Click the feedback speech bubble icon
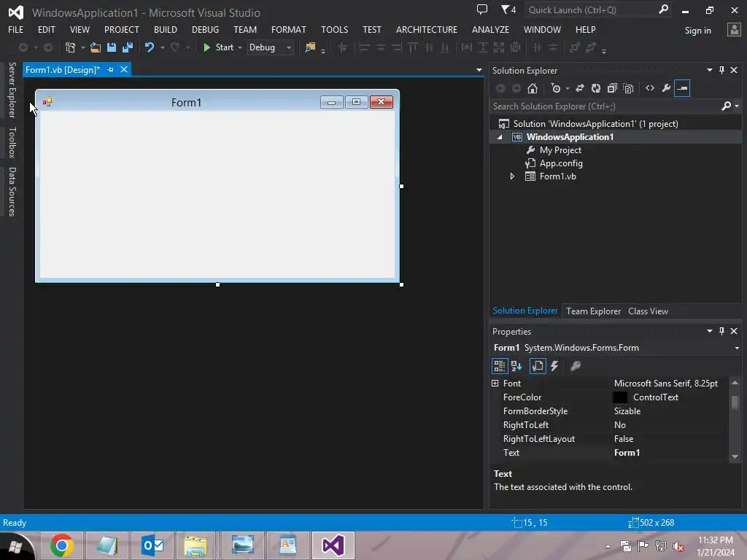This screenshot has height=560, width=747. point(482,9)
